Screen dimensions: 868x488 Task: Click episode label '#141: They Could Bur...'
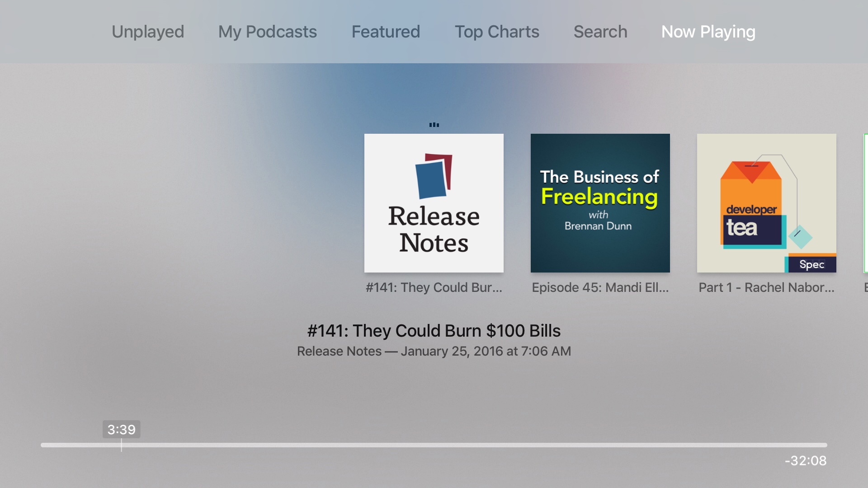click(x=434, y=287)
